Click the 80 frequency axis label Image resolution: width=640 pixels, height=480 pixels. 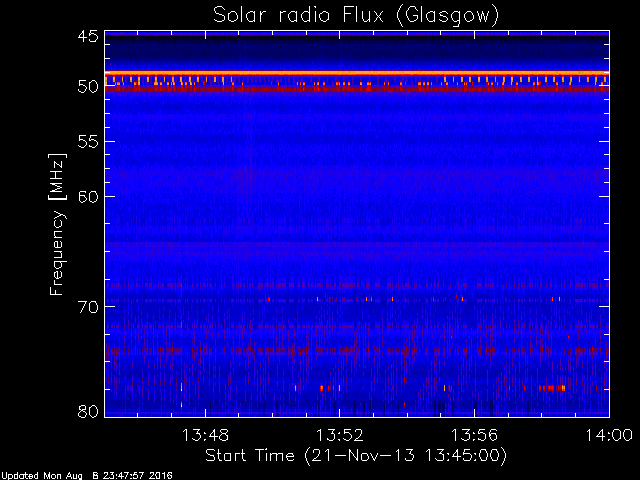click(88, 411)
